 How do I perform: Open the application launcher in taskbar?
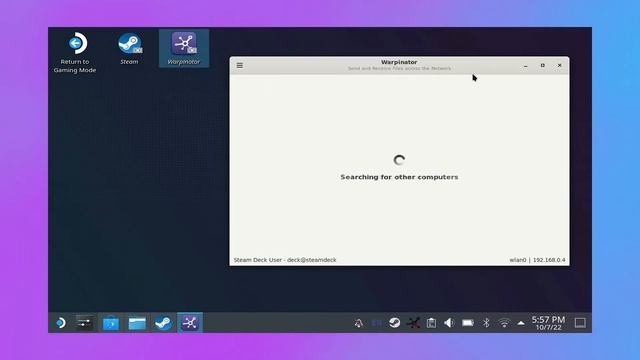(61, 323)
